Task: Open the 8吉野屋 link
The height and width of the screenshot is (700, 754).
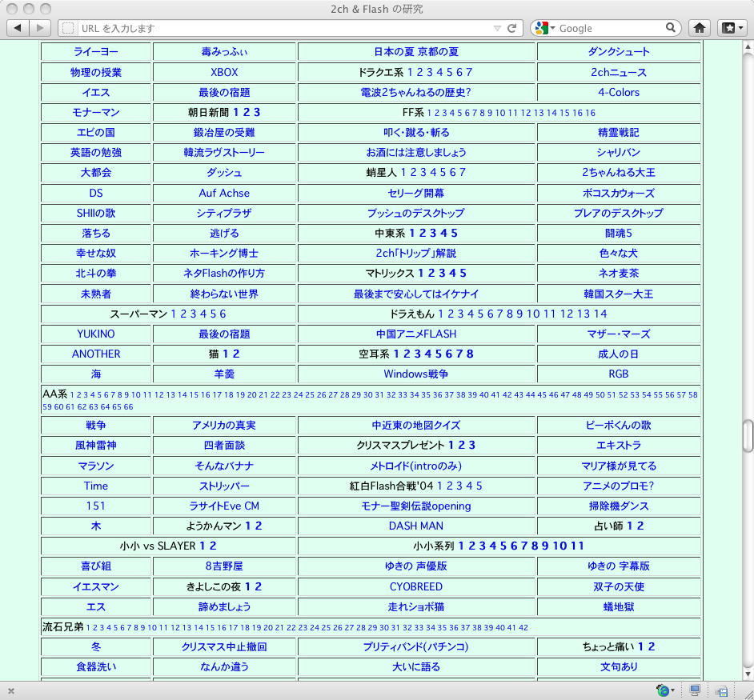Action: pos(224,566)
